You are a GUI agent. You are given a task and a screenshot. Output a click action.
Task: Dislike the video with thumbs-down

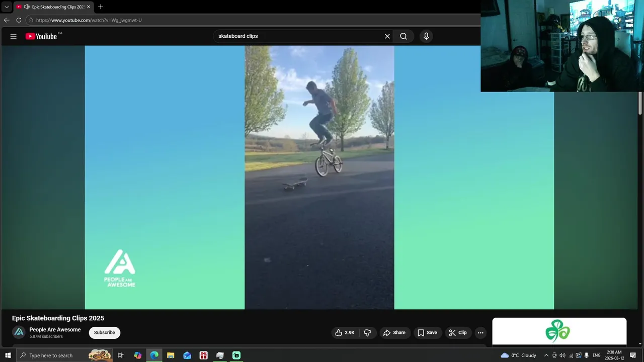click(368, 332)
